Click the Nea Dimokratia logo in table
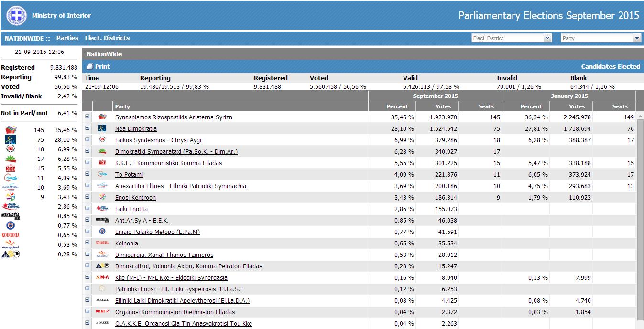Viewport: 644px width, 329px height. point(102,128)
